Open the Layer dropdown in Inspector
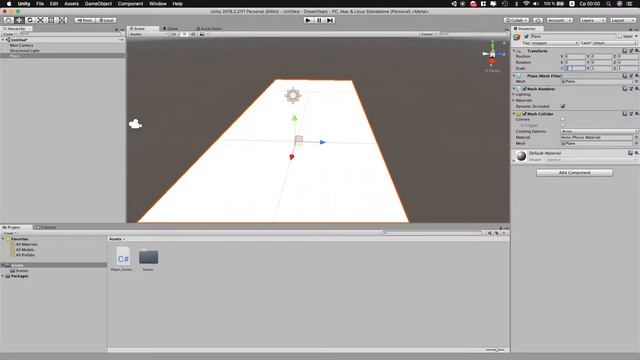Screen dimensions: 640x360 coord(614,43)
